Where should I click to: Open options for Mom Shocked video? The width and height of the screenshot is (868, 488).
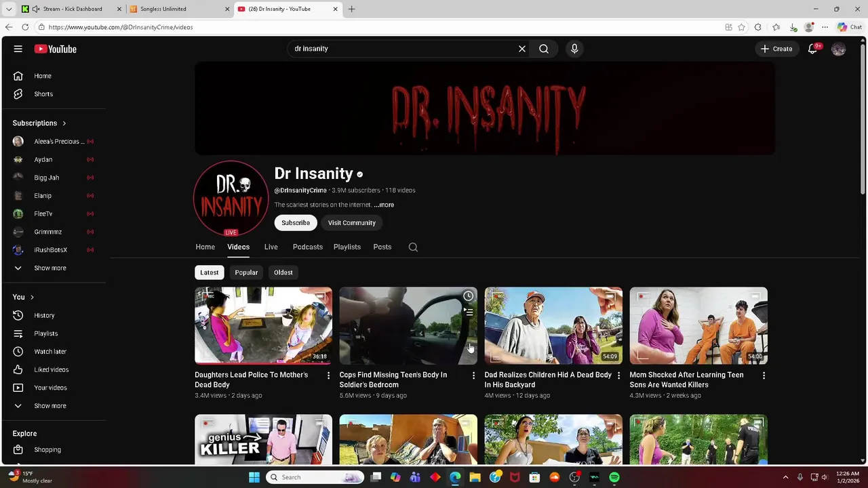coord(764,375)
